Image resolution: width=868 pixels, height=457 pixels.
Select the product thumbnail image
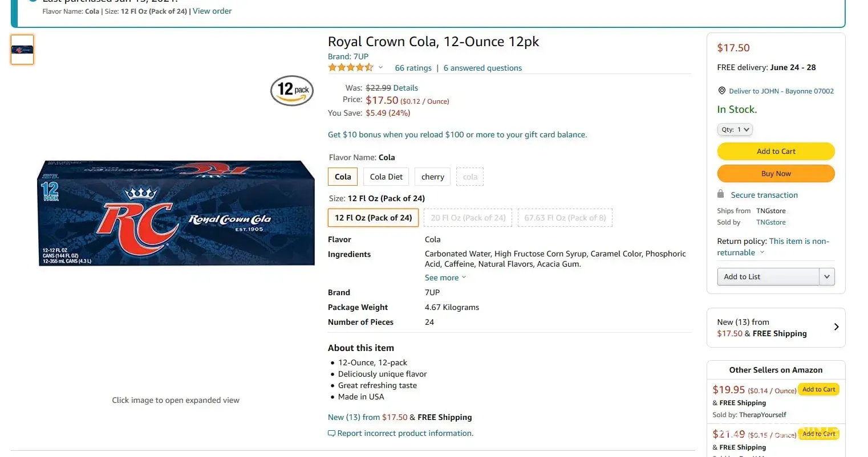click(x=22, y=50)
